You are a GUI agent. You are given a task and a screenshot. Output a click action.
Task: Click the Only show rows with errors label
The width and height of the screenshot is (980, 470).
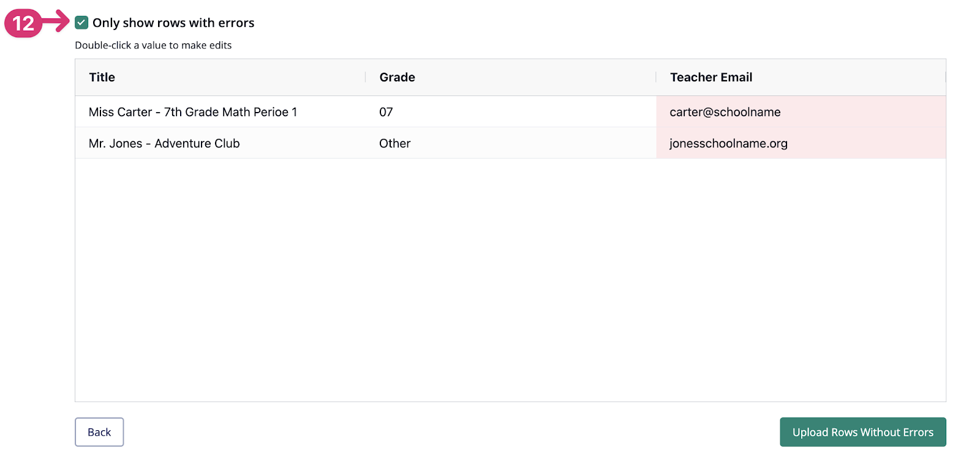173,23
